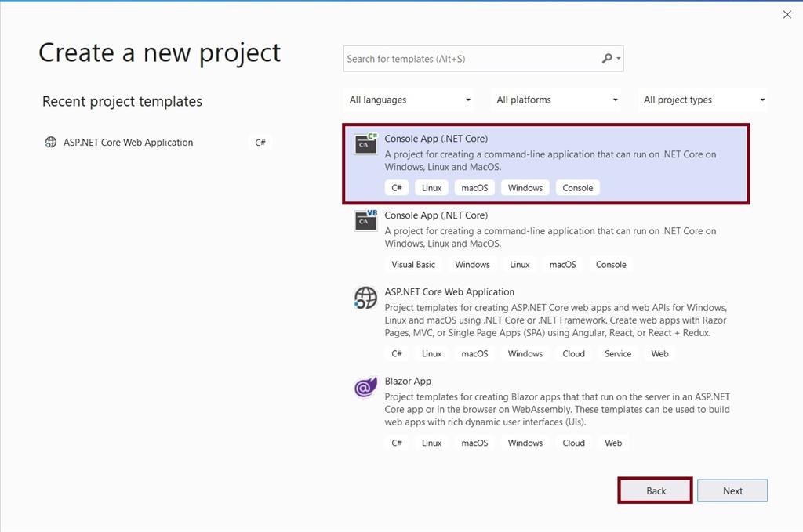Go Back to the previous step

coord(656,490)
